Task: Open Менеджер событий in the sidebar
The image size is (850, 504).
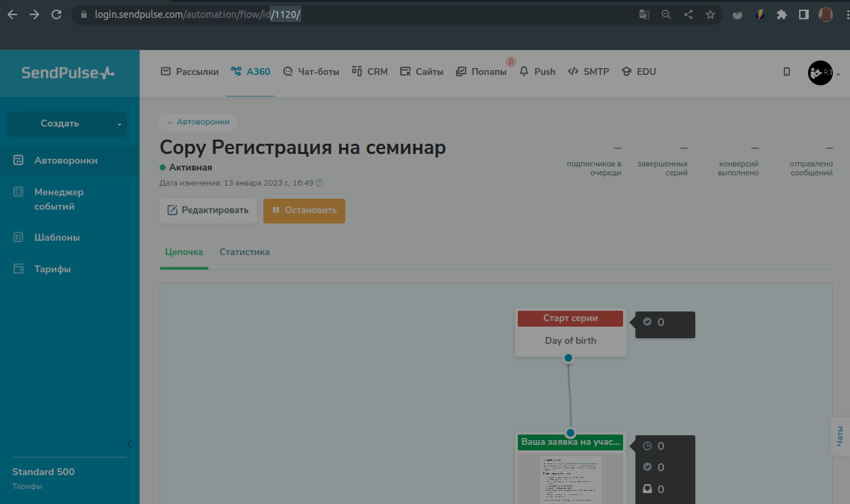Action: pyautogui.click(x=69, y=199)
